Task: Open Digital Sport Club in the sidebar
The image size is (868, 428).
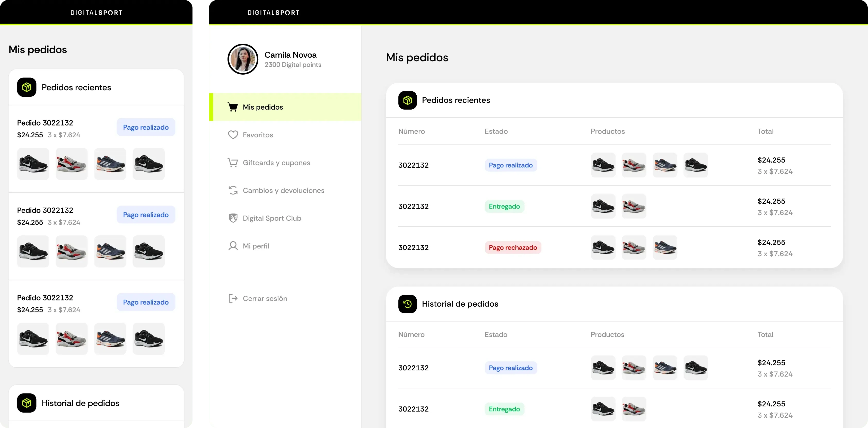Action: (272, 218)
